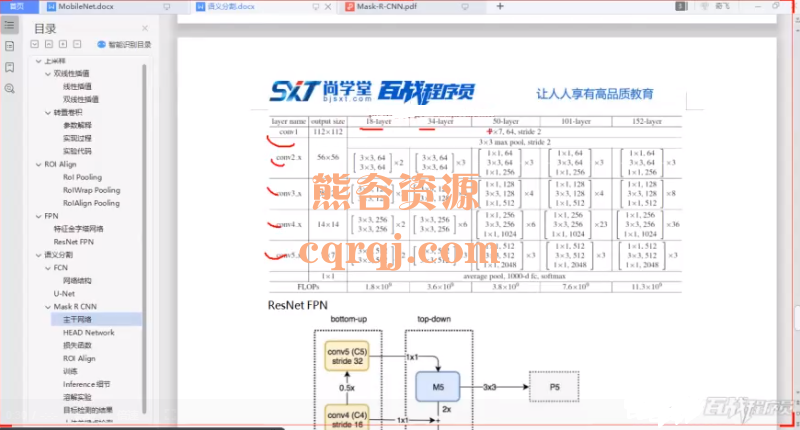
Task: Click the third outline-level icon under 目录
Action: click(63, 44)
